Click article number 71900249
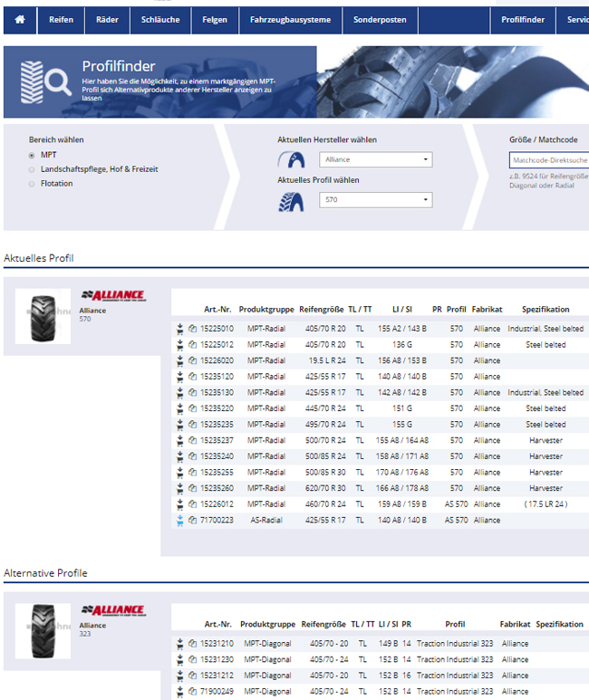 [217, 692]
